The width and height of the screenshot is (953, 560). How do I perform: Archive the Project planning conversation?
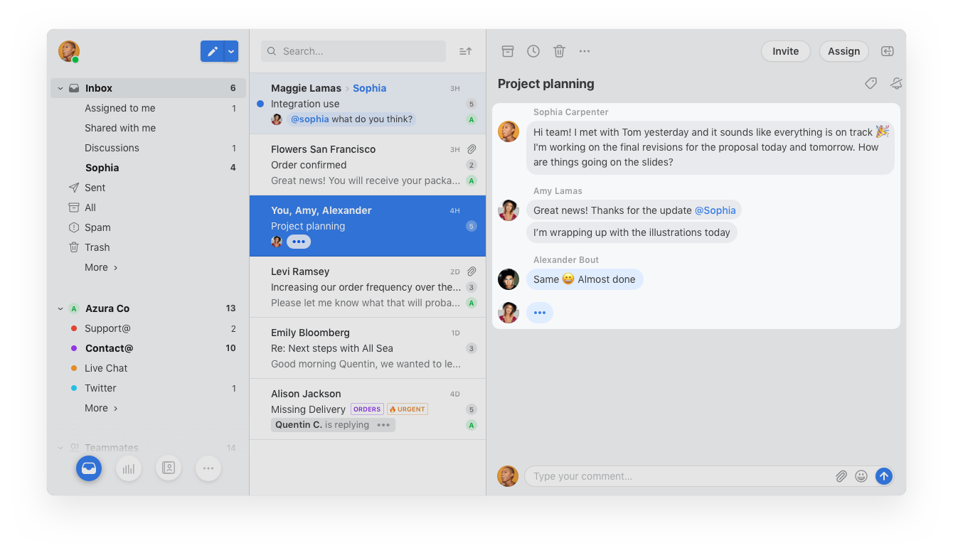[x=507, y=50]
